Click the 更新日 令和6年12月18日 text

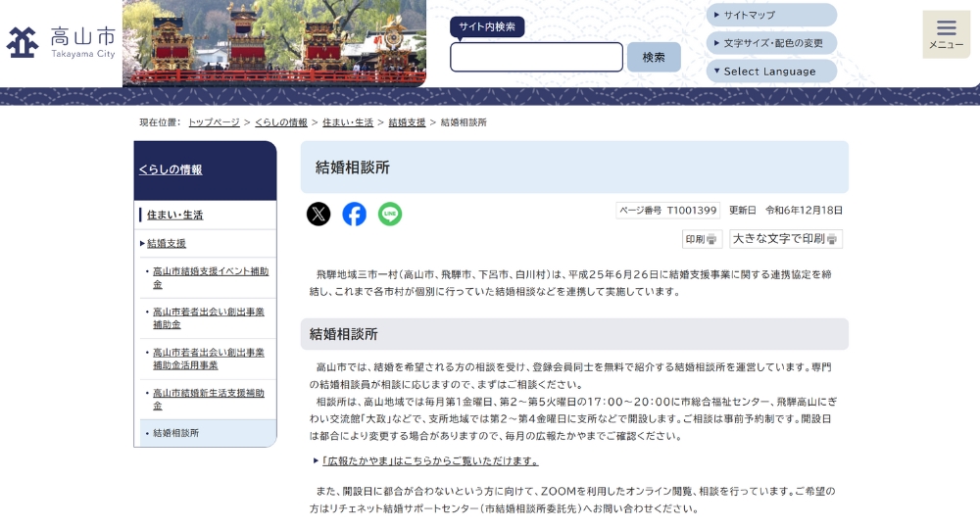tap(786, 211)
